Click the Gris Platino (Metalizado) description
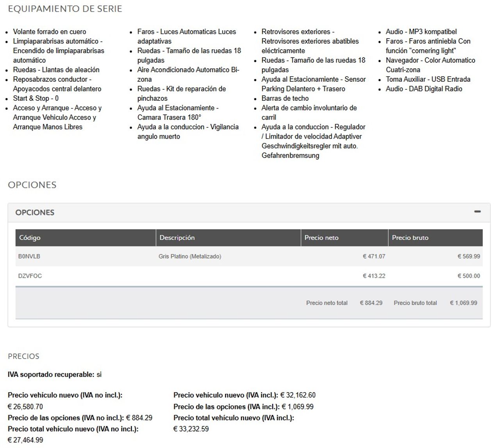The image size is (500, 448). coord(190,257)
